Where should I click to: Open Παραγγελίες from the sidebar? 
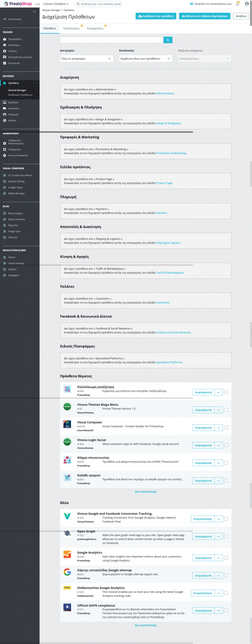15,39
